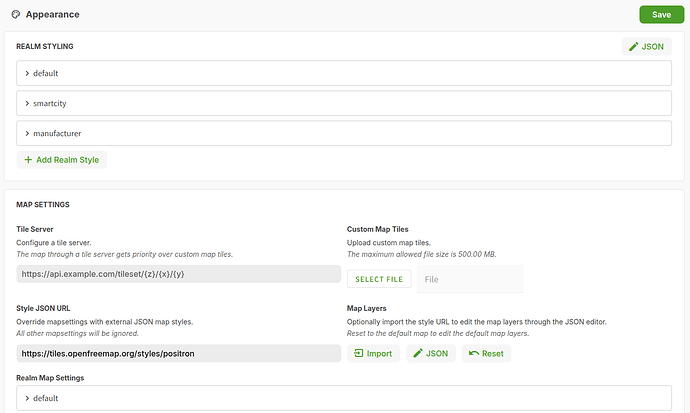Click the Tile Server label
690x413 pixels.
tap(35, 229)
